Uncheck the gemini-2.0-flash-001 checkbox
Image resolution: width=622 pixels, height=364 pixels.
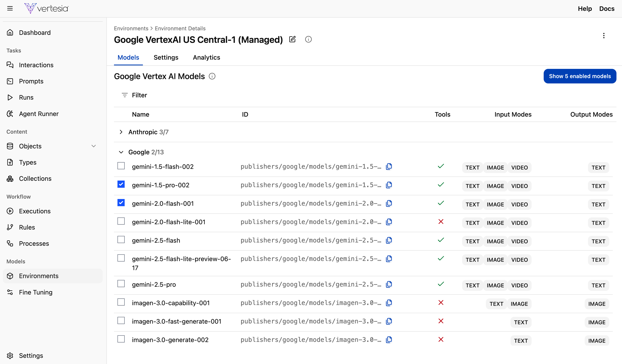point(121,203)
